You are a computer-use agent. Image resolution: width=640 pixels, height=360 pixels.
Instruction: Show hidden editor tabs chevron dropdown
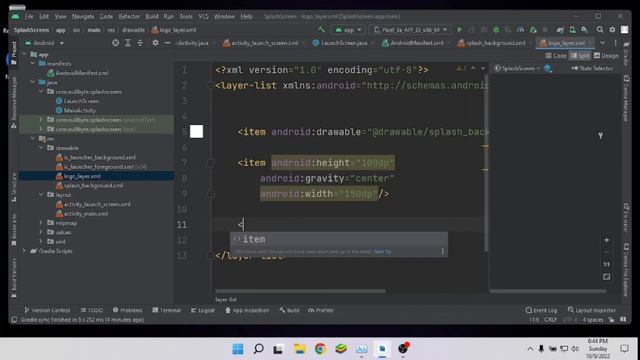(602, 43)
